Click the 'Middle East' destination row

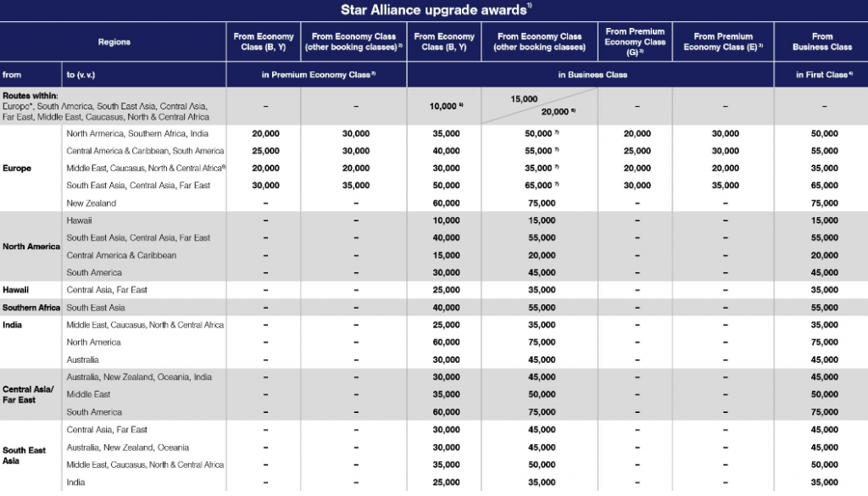point(88,394)
